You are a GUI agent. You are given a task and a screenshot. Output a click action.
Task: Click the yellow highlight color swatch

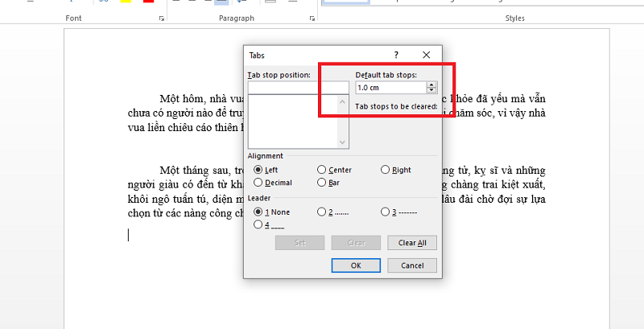(x=126, y=2)
